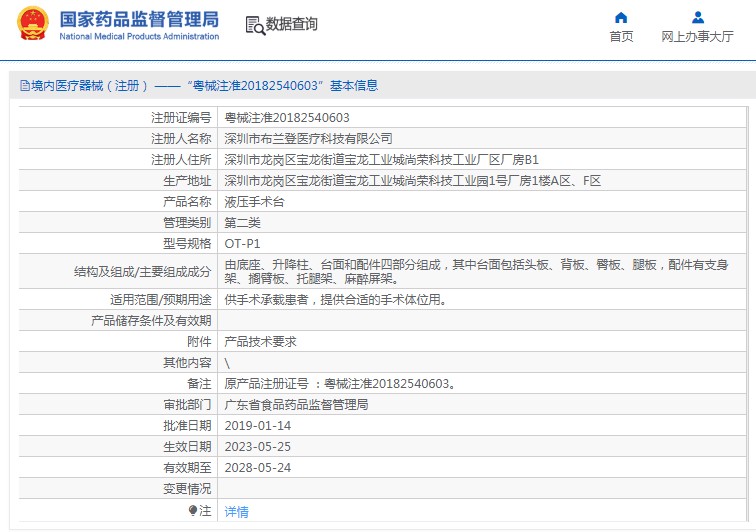The image size is (756, 532).
Task: Click the 国家药品监督管理局 site title
Action: tap(139, 18)
